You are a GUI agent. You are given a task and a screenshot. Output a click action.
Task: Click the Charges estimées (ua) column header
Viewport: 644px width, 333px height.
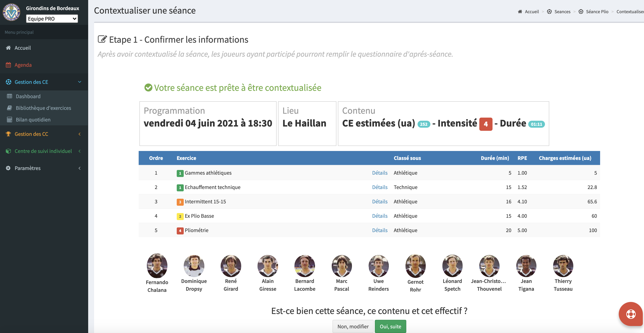pos(565,158)
